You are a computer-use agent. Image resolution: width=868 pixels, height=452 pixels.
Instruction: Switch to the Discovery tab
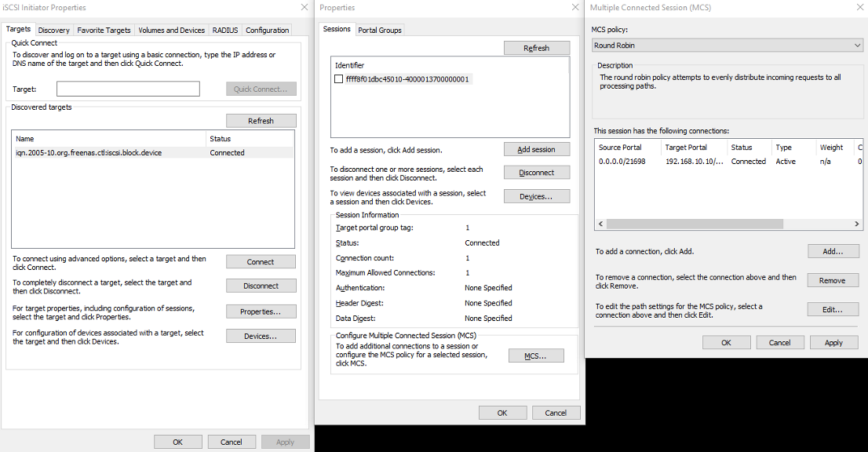[x=53, y=30]
